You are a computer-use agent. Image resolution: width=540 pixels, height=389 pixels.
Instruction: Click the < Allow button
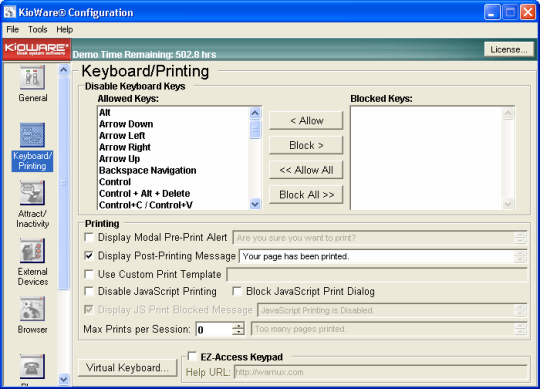(x=306, y=120)
